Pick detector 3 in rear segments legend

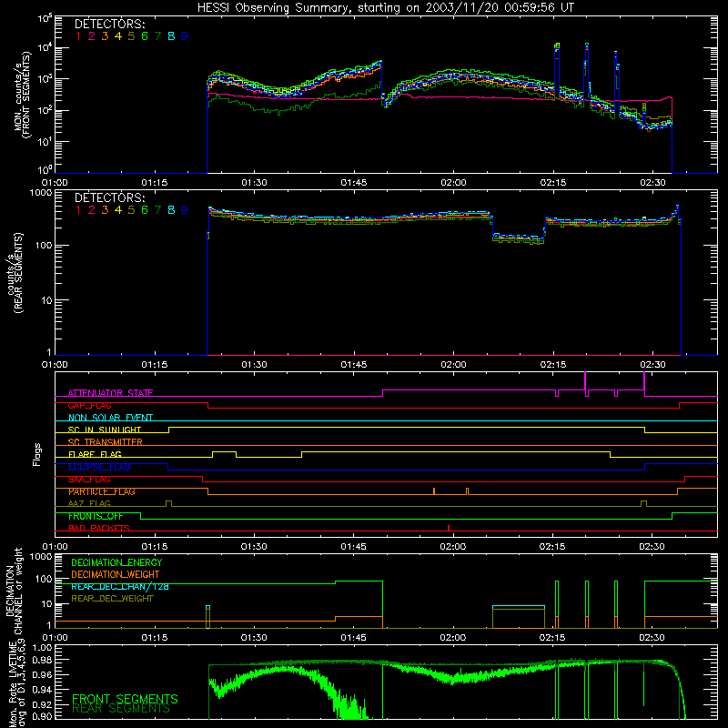pos(105,210)
